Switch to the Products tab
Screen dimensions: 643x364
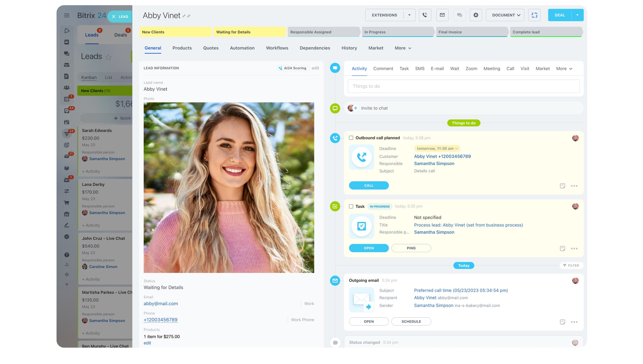tap(182, 48)
